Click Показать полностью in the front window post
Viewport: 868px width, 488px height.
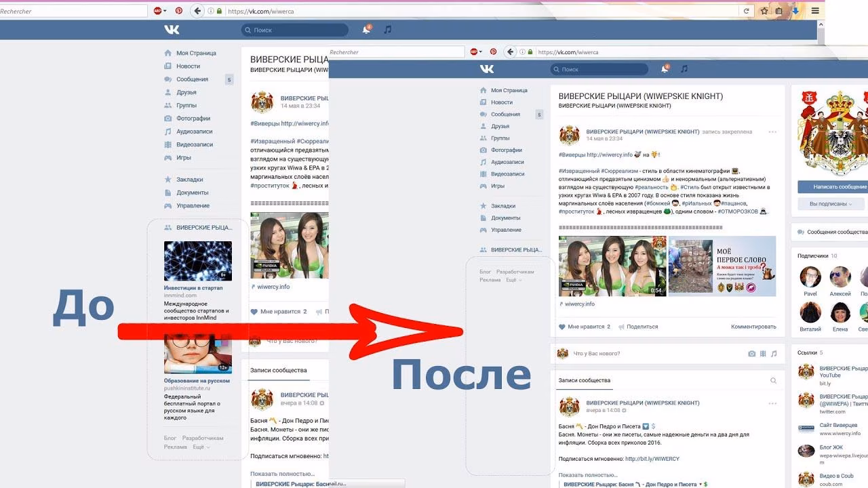(588, 475)
